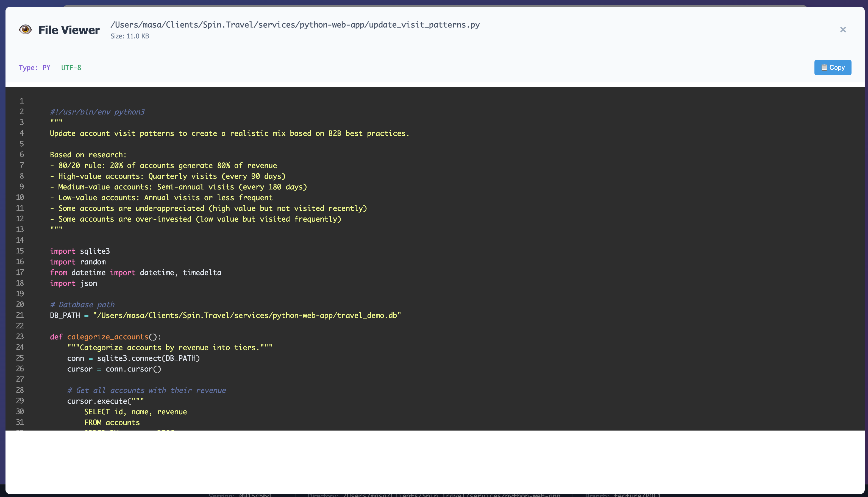
Task: Click the update_visit_patterns.py file path
Action: pos(295,25)
